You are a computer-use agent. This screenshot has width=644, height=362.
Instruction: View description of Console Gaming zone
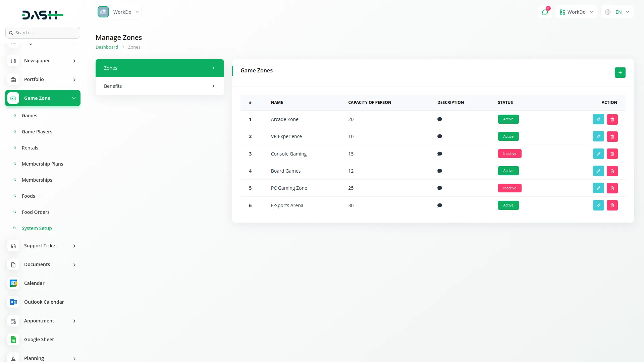(440, 154)
